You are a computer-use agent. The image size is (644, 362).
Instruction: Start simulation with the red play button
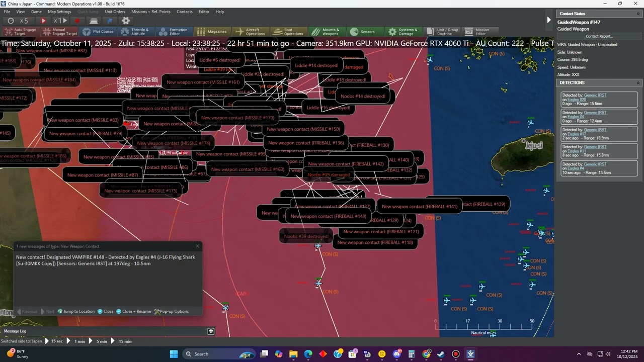(x=43, y=21)
